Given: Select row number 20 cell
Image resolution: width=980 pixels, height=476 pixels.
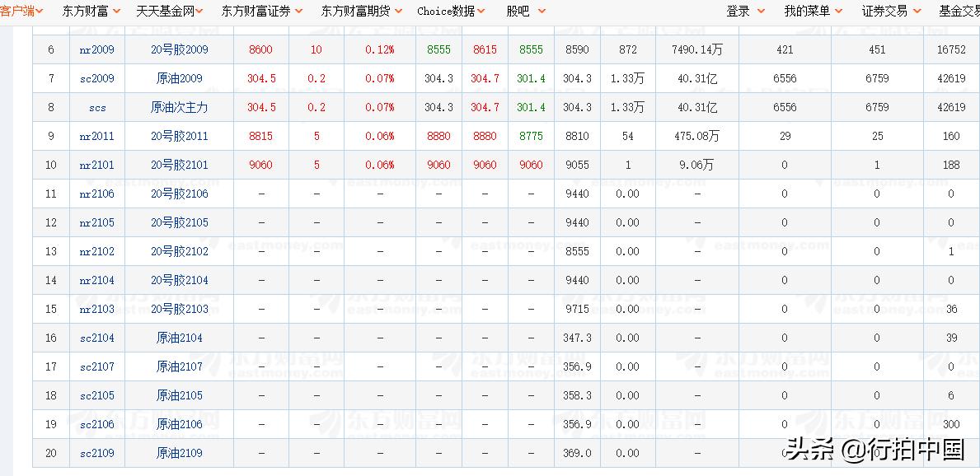Looking at the screenshot, I should 51,453.
